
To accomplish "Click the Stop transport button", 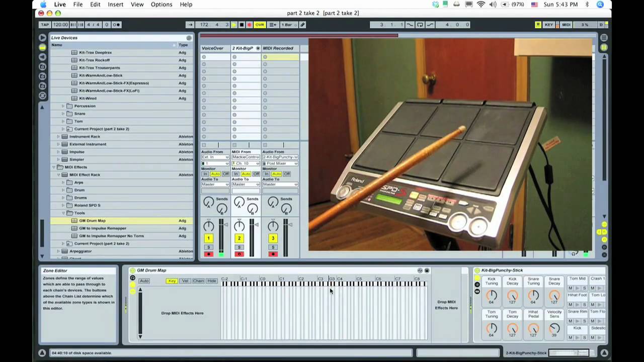I will (x=242, y=25).
